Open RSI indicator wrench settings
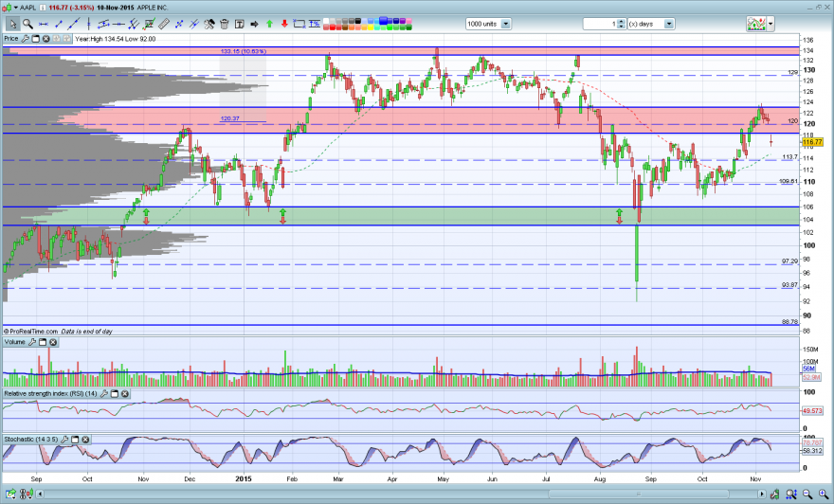The height and width of the screenshot is (504, 834). tap(104, 394)
